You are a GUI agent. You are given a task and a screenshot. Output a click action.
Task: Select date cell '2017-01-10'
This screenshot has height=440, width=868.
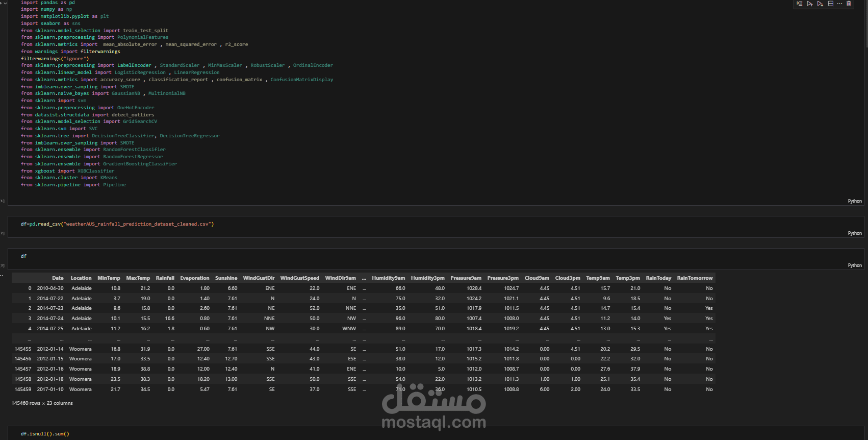click(x=50, y=389)
